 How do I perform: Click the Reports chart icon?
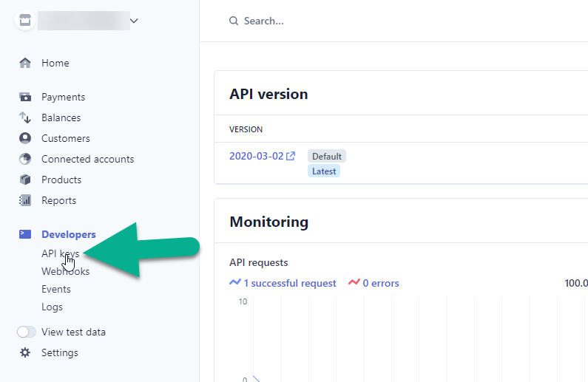25,200
